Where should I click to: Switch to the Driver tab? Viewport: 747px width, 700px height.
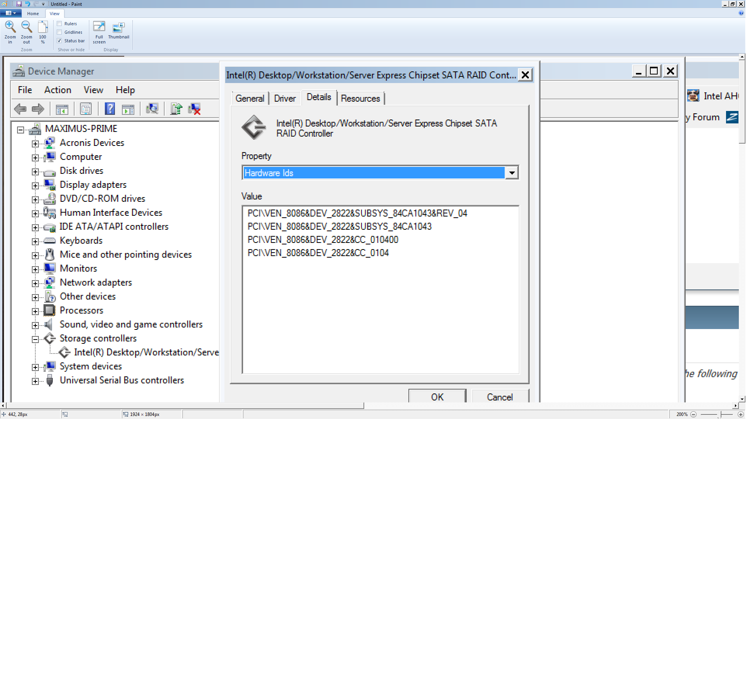[x=285, y=99]
